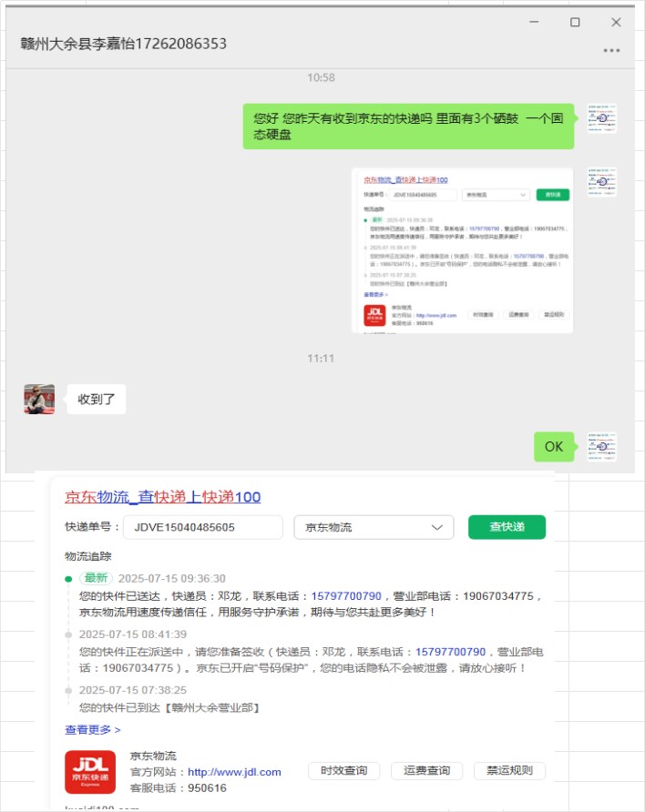The height and width of the screenshot is (812, 645).
Task: Maximize the chat window
Action: pyautogui.click(x=575, y=22)
